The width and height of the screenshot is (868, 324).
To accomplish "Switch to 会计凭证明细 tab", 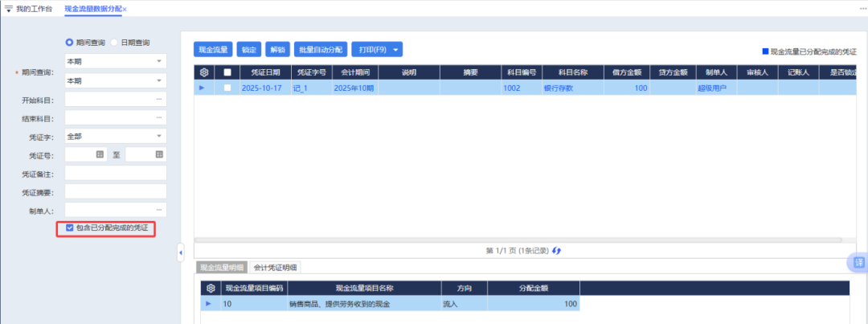I will (275, 268).
